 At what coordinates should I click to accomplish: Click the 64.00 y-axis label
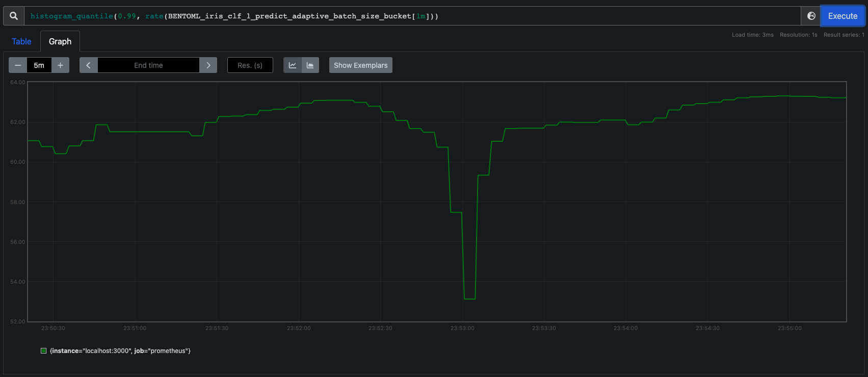click(x=18, y=82)
